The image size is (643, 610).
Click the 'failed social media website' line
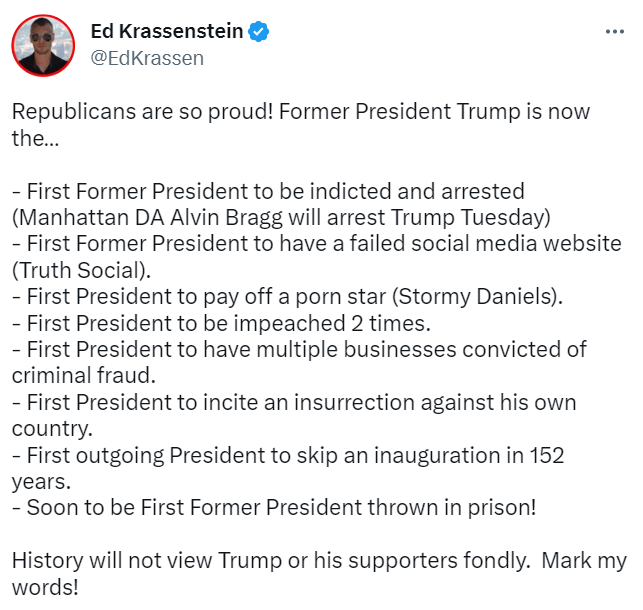[317, 244]
